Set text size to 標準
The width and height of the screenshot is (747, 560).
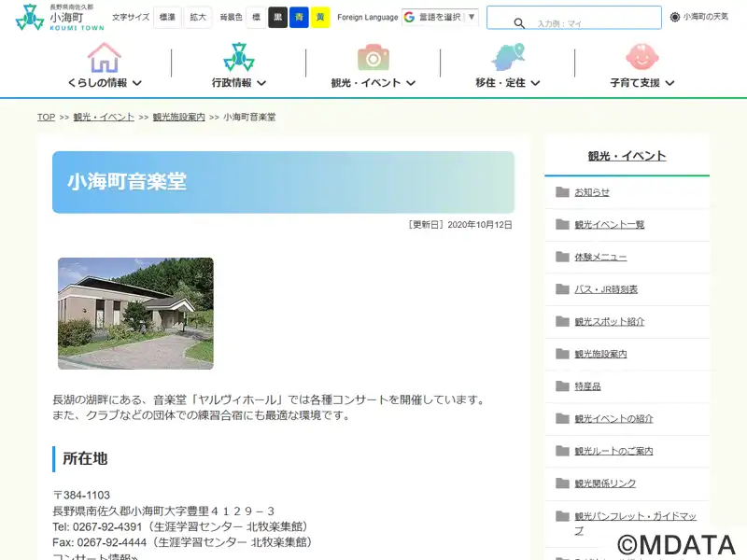(167, 18)
